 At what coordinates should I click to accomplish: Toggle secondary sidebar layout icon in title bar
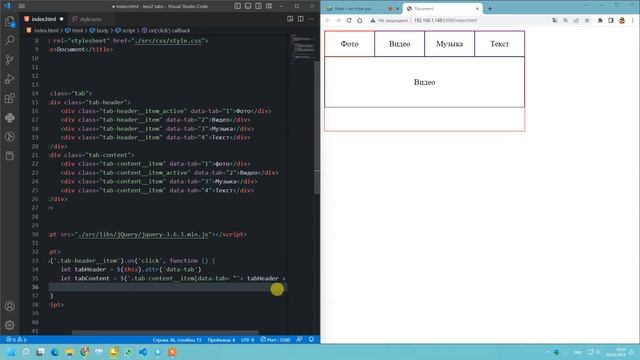click(x=258, y=6)
